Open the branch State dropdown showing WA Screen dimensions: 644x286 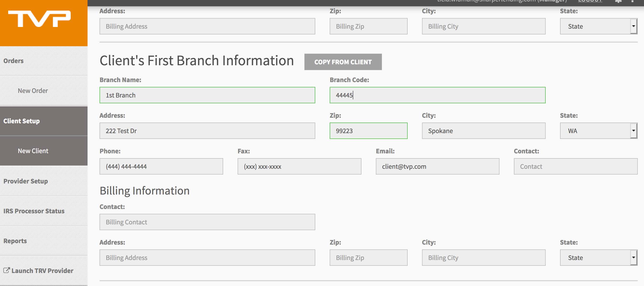pos(598,131)
